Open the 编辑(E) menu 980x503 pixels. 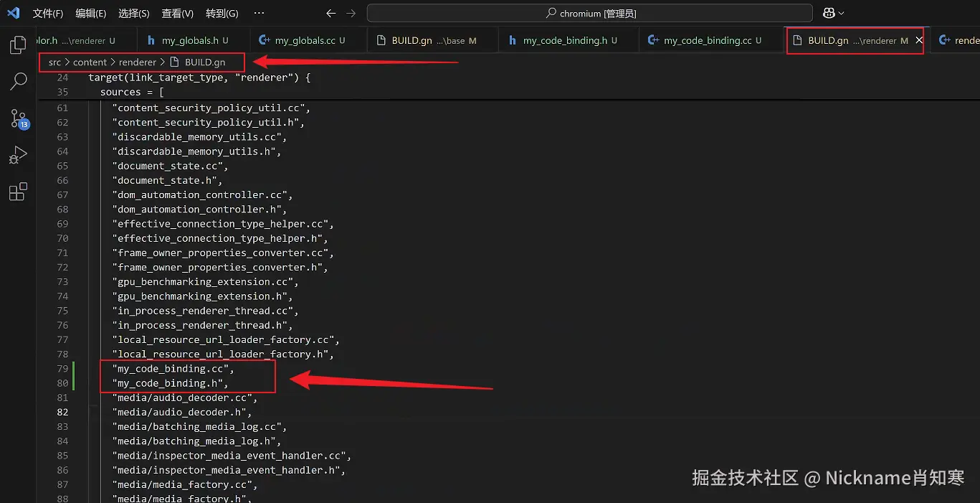coord(91,13)
